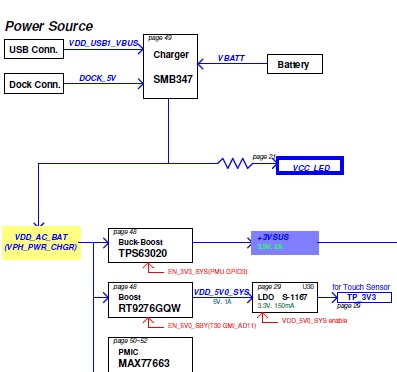
Task: Click the red EN_3V3_SYS(PMU GPIO3) annotation
Action: tap(207, 272)
